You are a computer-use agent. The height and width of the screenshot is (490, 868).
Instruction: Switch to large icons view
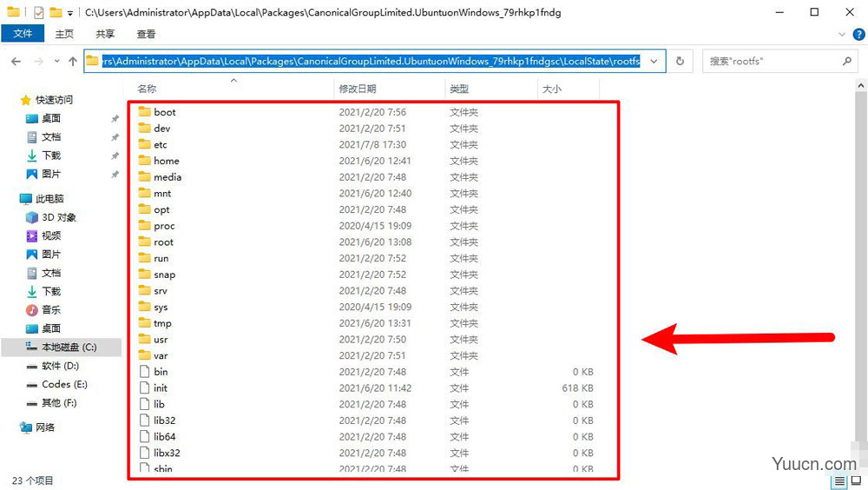point(856,480)
